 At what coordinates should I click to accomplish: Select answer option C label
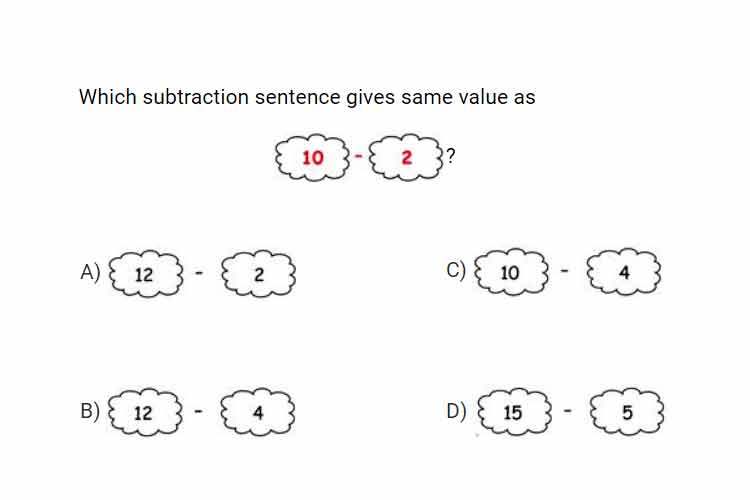tap(456, 270)
